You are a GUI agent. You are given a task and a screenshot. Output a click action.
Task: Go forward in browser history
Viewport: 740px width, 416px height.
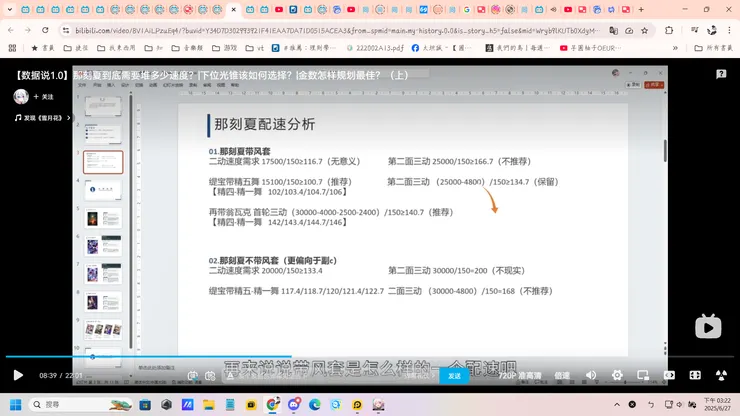pyautogui.click(x=28, y=30)
